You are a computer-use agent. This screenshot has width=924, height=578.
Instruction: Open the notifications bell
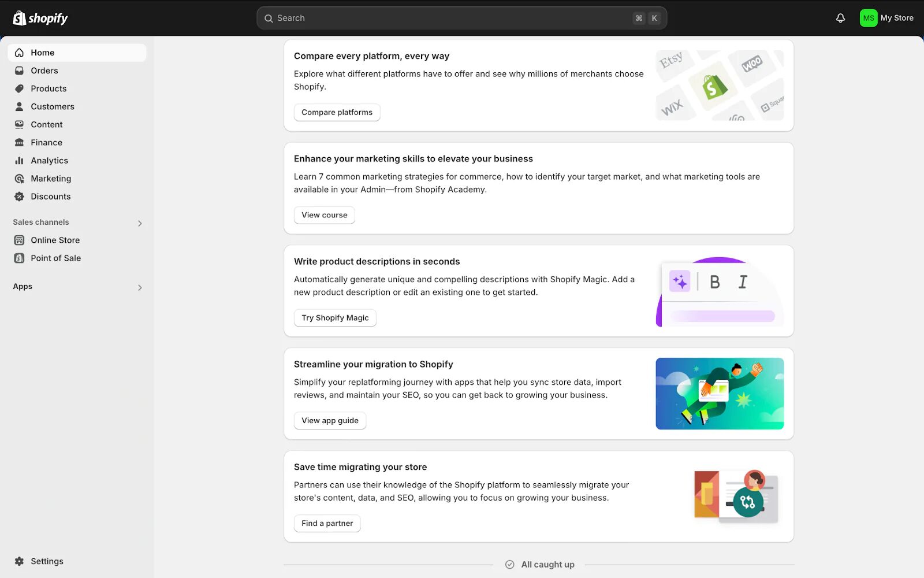(840, 18)
